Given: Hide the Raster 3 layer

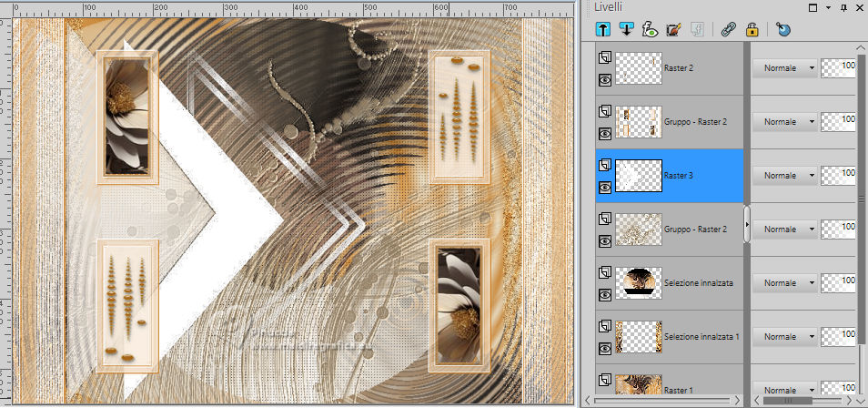Looking at the screenshot, I should click(605, 188).
